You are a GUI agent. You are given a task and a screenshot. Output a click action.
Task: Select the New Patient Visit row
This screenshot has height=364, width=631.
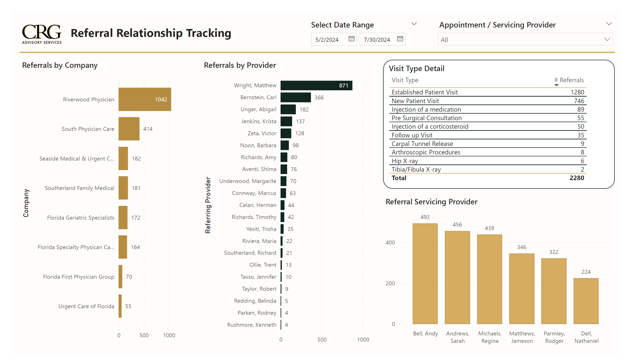click(415, 101)
